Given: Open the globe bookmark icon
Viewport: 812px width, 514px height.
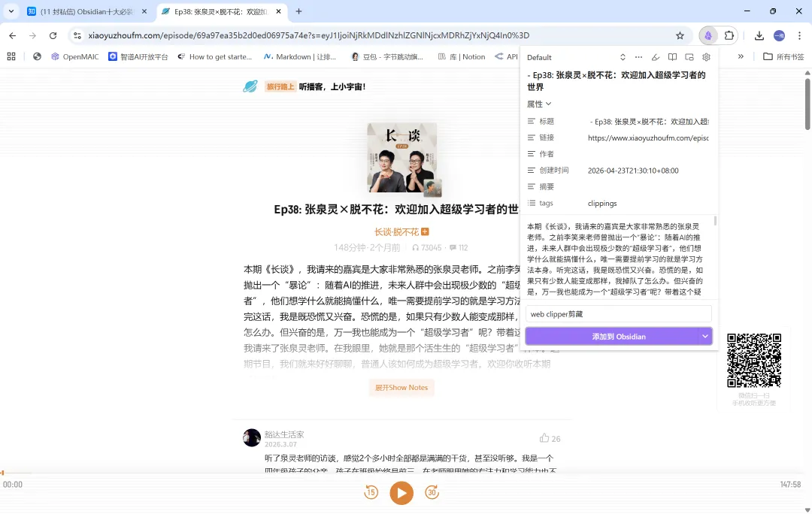Looking at the screenshot, I should coord(37,56).
